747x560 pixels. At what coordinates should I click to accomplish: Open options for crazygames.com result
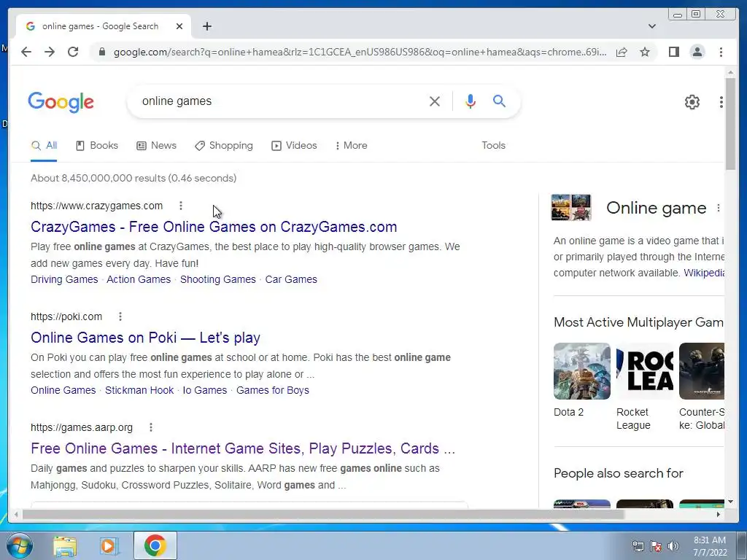coord(181,206)
